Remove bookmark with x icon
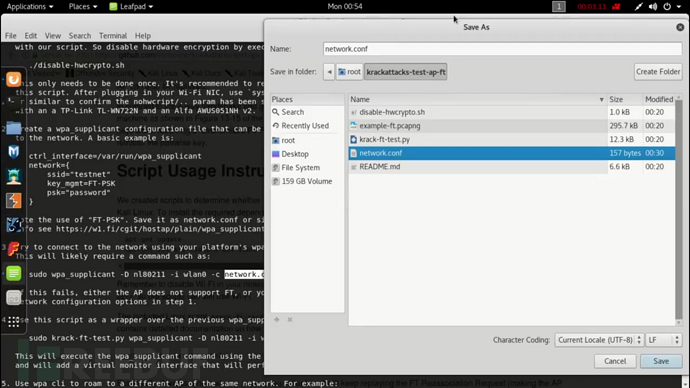The width and height of the screenshot is (690, 388). tap(290, 319)
